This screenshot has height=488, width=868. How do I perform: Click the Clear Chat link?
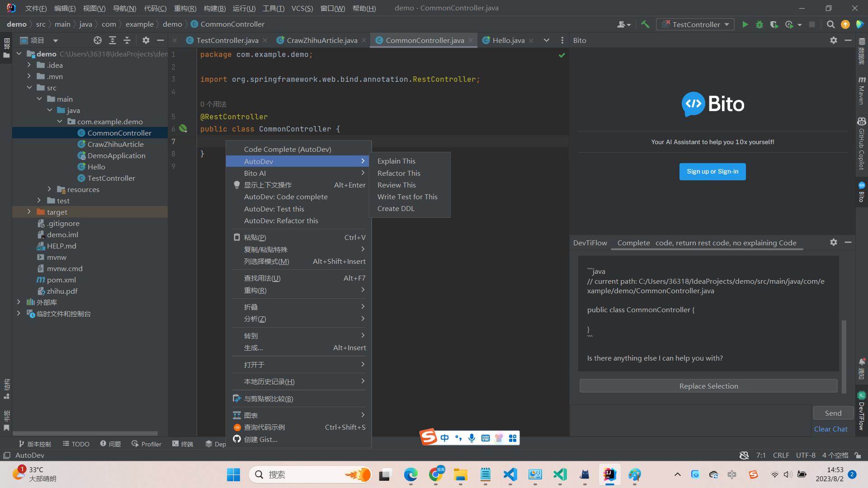pyautogui.click(x=830, y=429)
